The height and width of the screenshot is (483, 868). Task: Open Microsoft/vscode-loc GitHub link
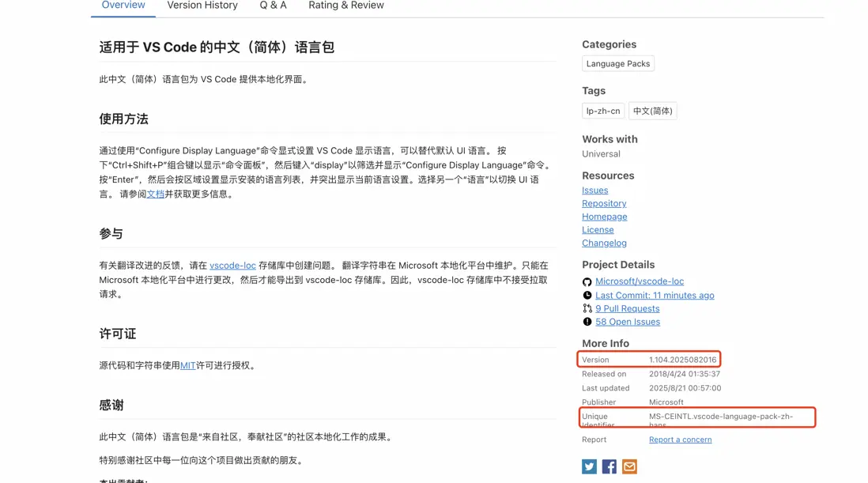[640, 281]
